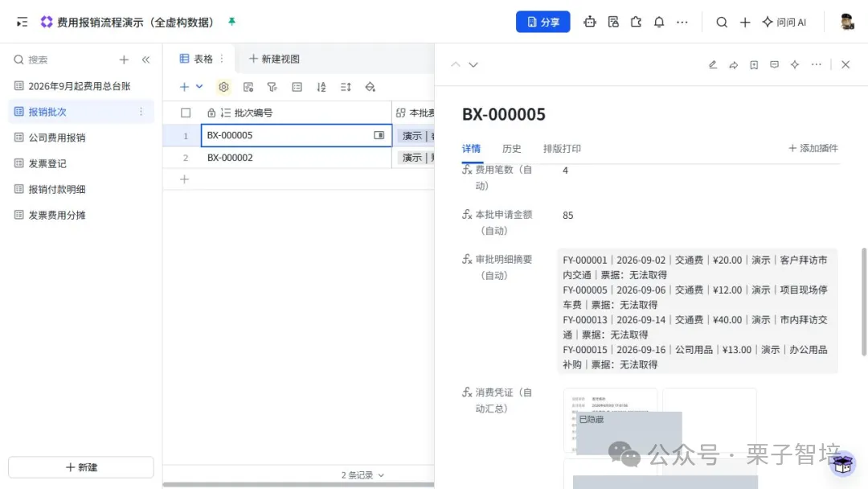Image resolution: width=868 pixels, height=489 pixels.
Task: Close the record detail panel
Action: [845, 65]
